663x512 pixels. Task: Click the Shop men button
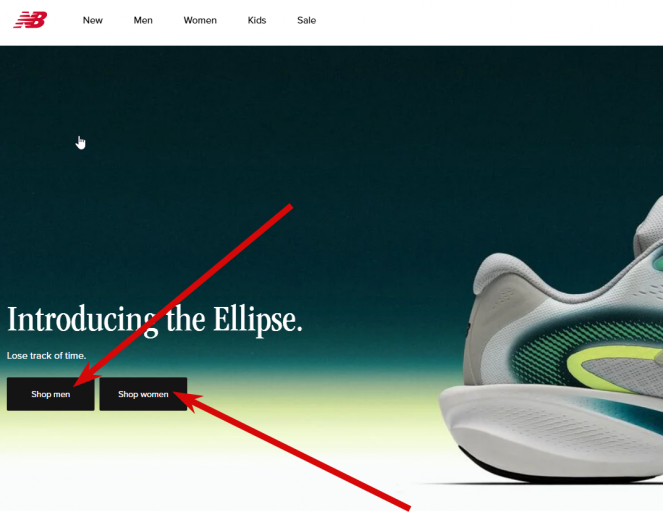click(x=51, y=394)
